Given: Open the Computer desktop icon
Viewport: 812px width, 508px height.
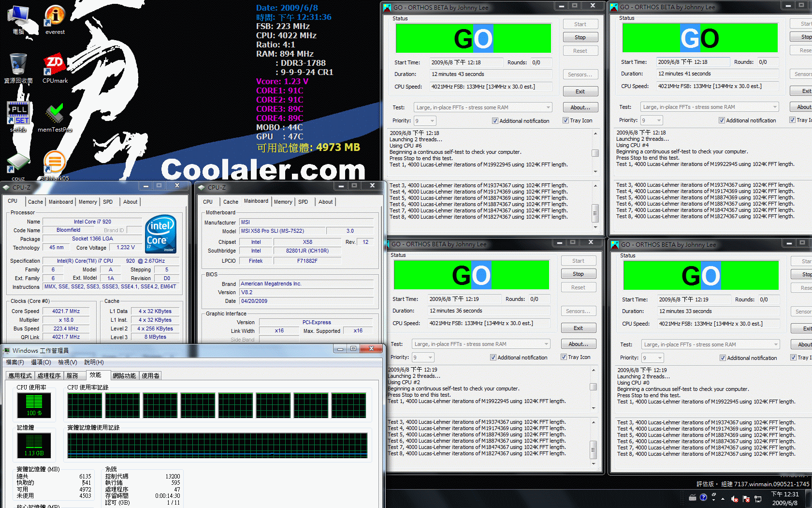Looking at the screenshot, I should click(18, 19).
